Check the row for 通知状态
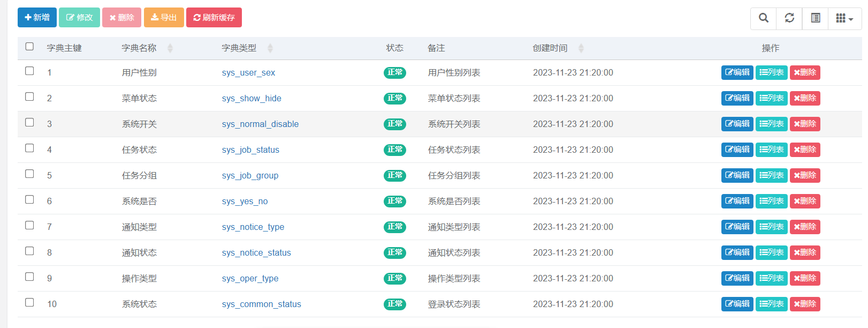 pyautogui.click(x=29, y=251)
